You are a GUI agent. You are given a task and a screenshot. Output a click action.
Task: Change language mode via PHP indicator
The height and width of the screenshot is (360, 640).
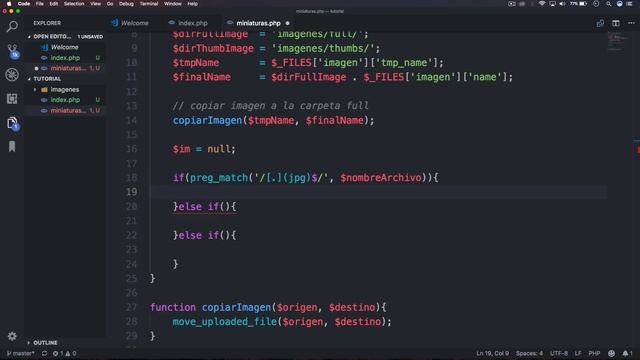pyautogui.click(x=594, y=353)
